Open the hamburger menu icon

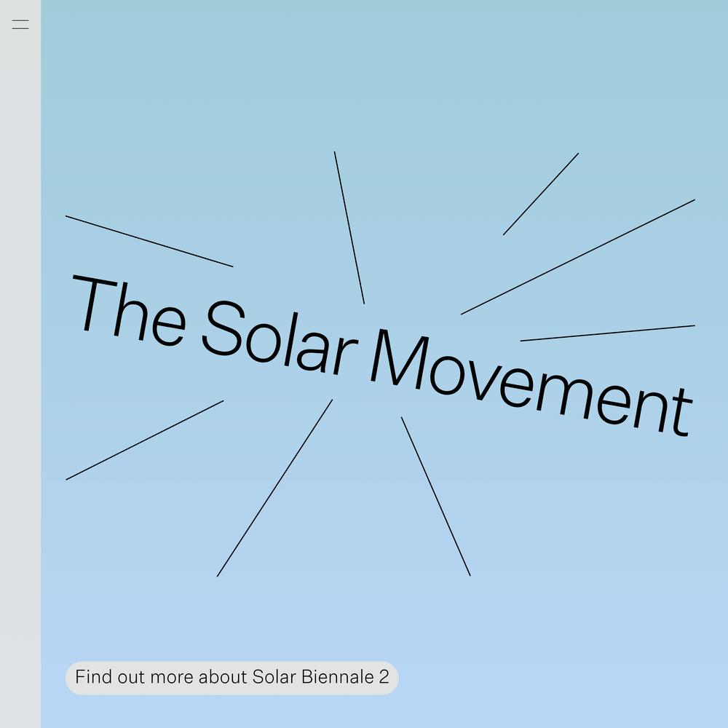(x=20, y=25)
